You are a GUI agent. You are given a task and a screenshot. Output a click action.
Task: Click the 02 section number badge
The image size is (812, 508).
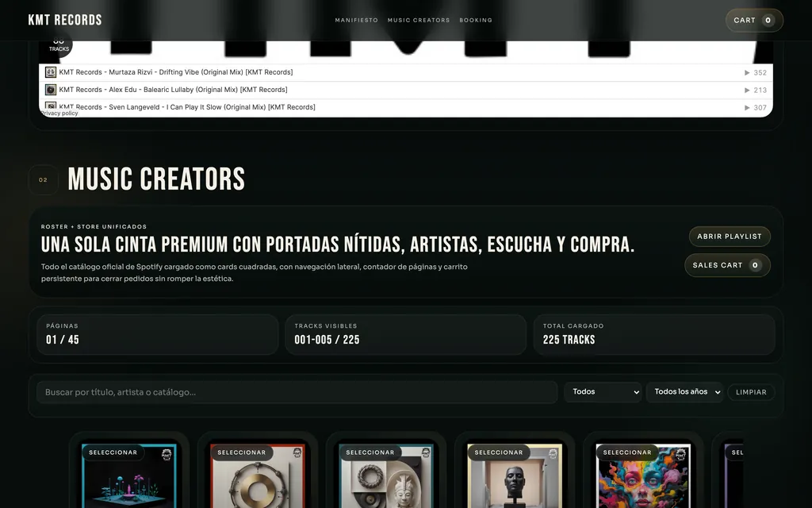pos(43,180)
